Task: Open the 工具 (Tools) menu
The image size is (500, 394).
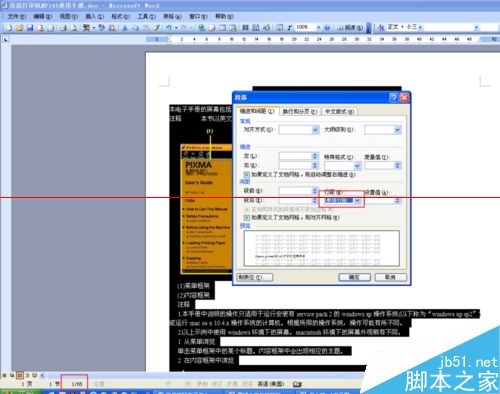Action: [x=146, y=16]
